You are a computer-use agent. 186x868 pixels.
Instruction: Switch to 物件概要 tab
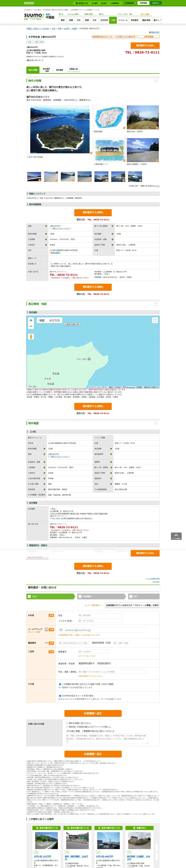59,70
